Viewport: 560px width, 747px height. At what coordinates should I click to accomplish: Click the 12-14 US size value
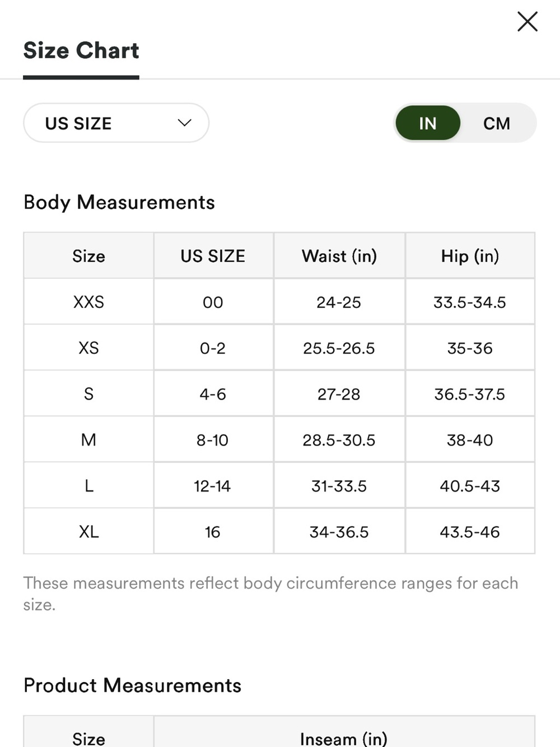pyautogui.click(x=213, y=486)
